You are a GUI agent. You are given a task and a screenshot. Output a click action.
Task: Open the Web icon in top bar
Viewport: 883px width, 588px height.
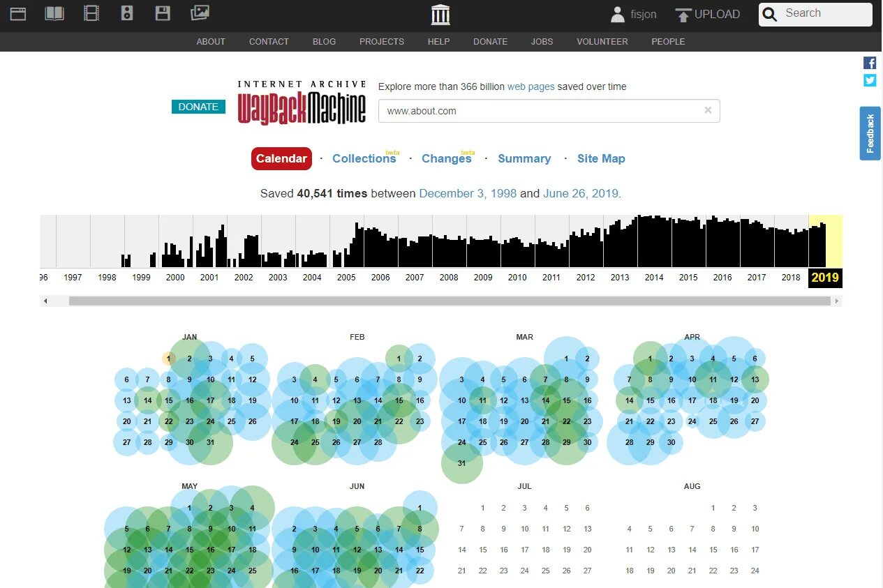[x=18, y=13]
